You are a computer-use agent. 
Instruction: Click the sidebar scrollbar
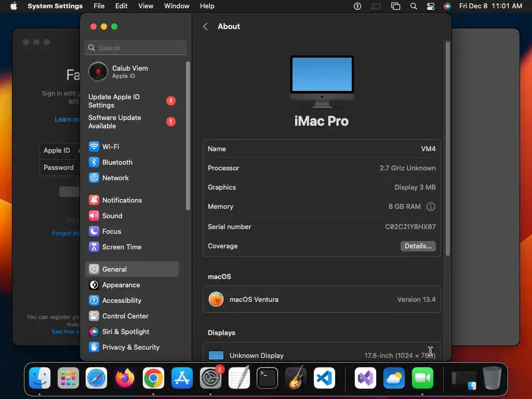188,136
